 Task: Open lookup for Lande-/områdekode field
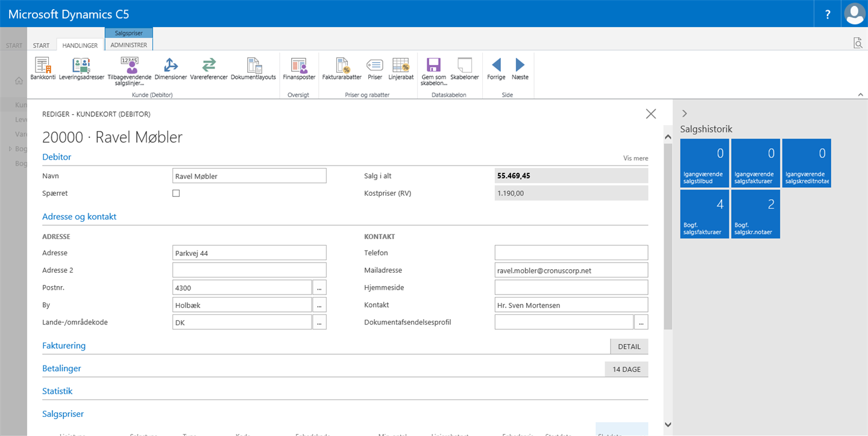[319, 322]
